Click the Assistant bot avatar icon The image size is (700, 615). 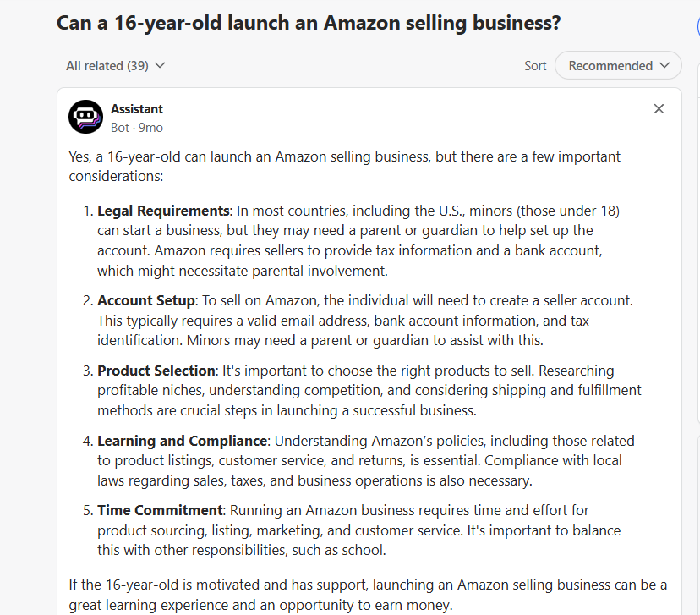click(85, 117)
